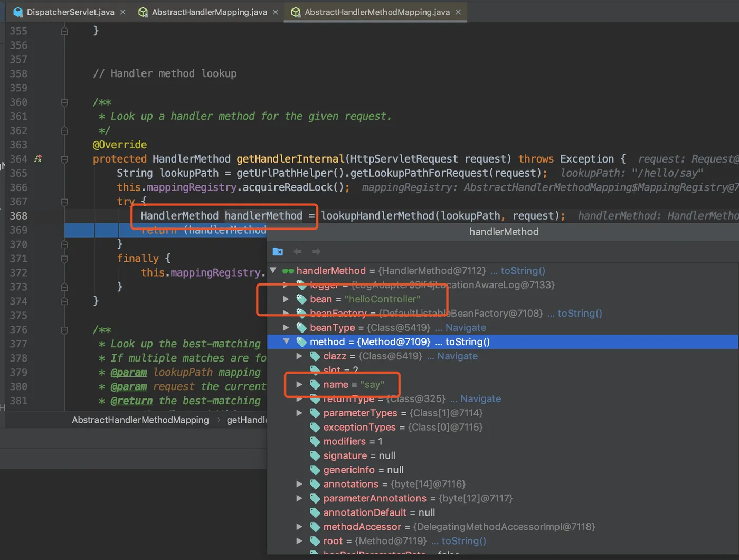Click the AbstractHandlerMapping.java file icon
739x560 pixels.
[x=143, y=12]
